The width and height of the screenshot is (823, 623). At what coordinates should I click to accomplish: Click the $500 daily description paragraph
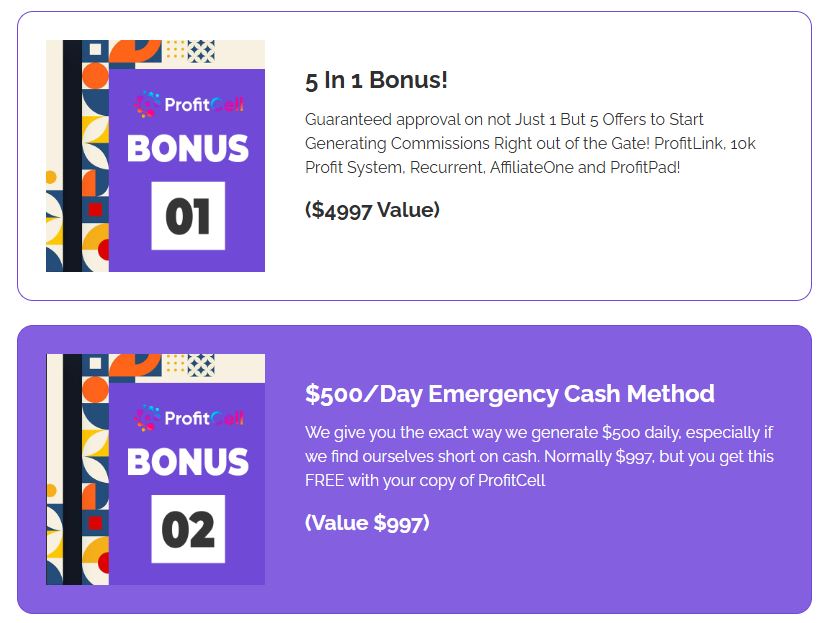539,456
